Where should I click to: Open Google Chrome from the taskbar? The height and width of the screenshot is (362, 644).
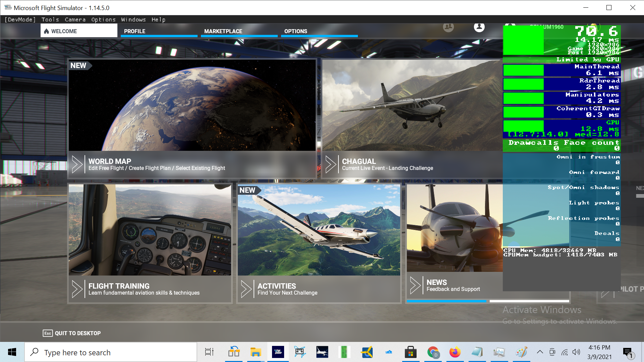click(x=433, y=352)
